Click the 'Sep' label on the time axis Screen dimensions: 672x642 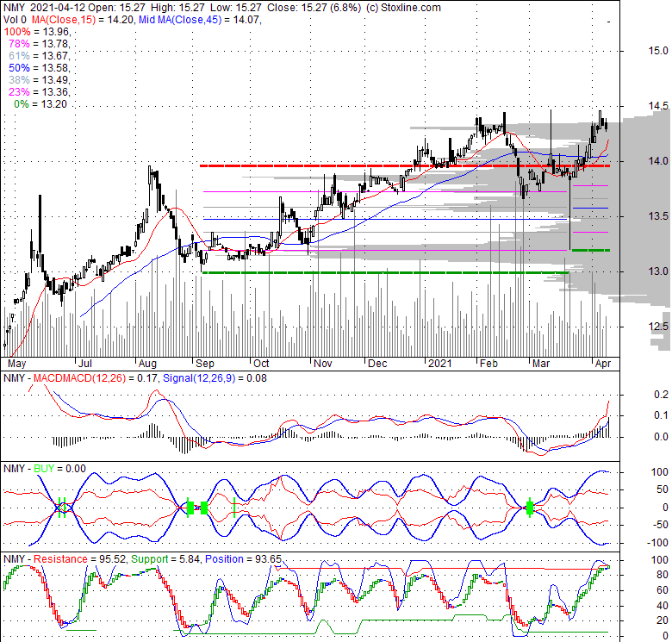205,364
